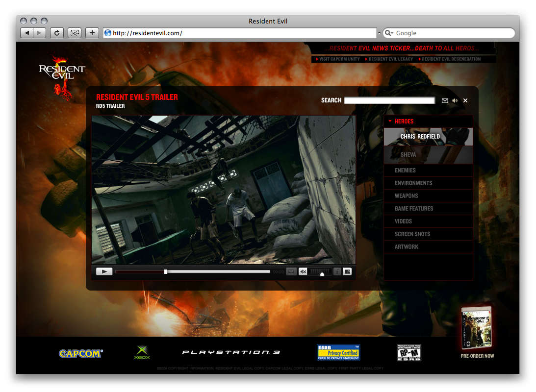Click into the site Search field

pos(389,100)
